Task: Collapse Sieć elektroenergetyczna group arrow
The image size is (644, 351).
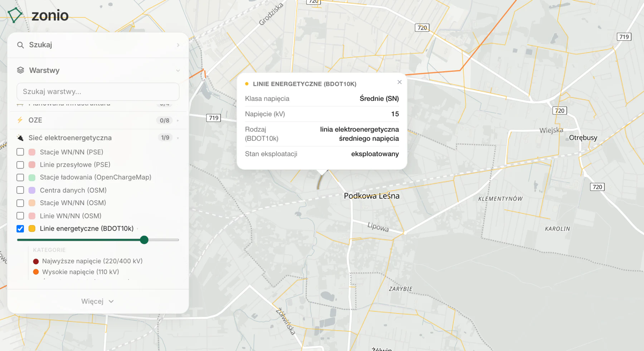Action: 178,138
